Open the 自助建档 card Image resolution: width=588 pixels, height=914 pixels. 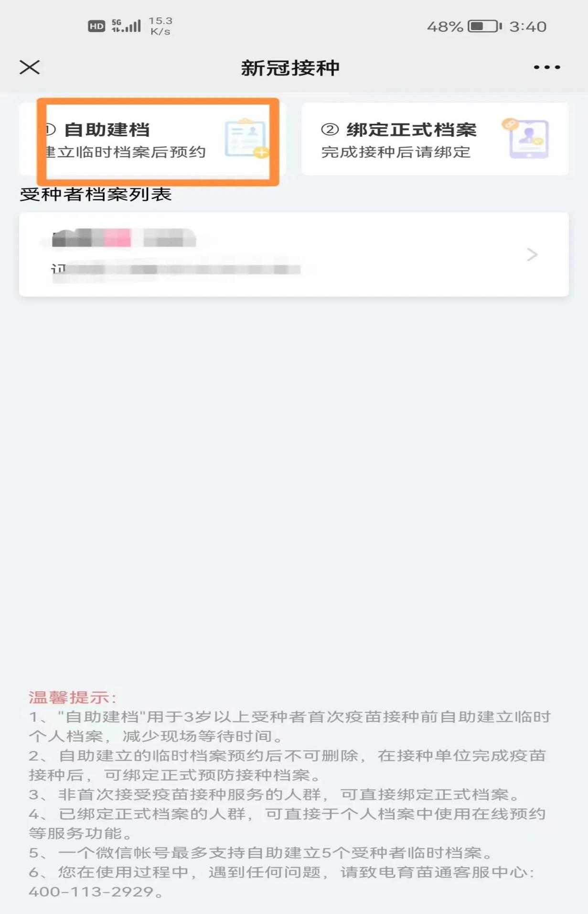click(152, 139)
